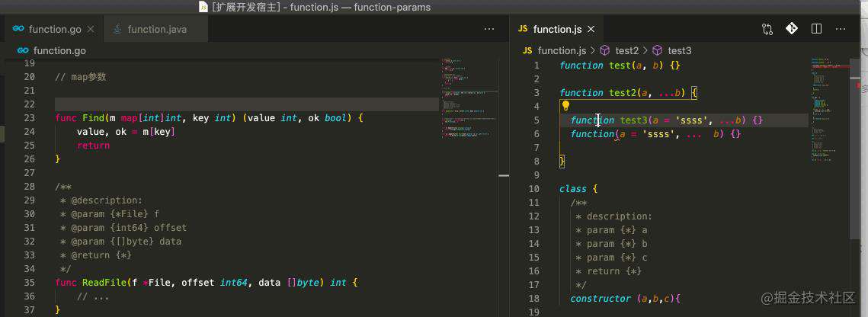Close the function.go tab
The image size is (868, 317).
tap(91, 29)
